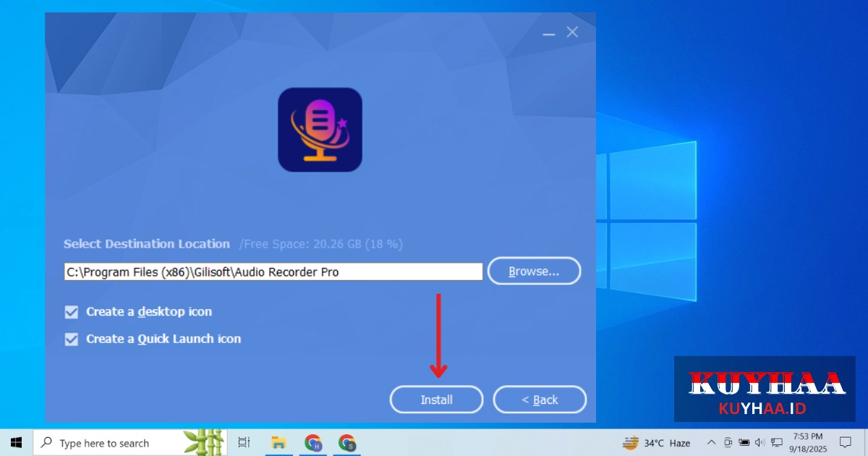Click the battery tray icon
The width and height of the screenshot is (868, 456).
tap(744, 442)
